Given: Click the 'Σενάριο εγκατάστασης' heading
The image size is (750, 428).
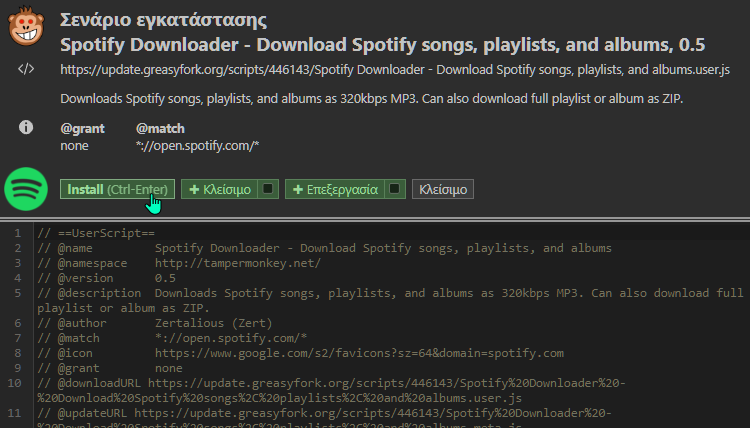Looking at the screenshot, I should pyautogui.click(x=164, y=20).
